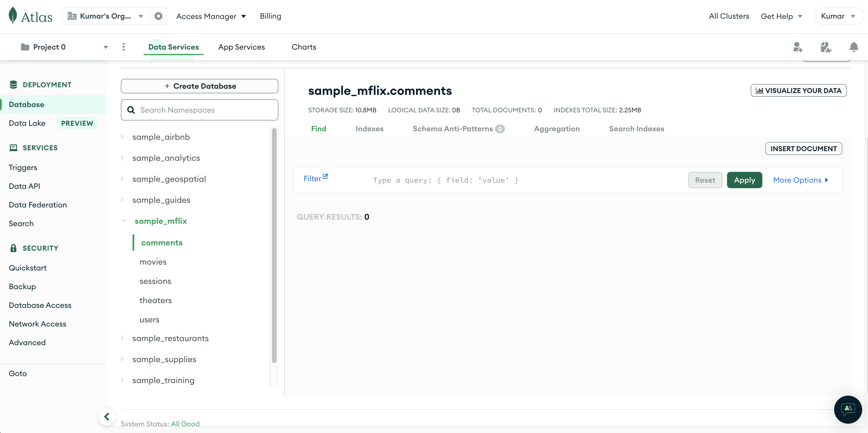Click the organization building icon
The image size is (868, 433).
pyautogui.click(x=72, y=16)
